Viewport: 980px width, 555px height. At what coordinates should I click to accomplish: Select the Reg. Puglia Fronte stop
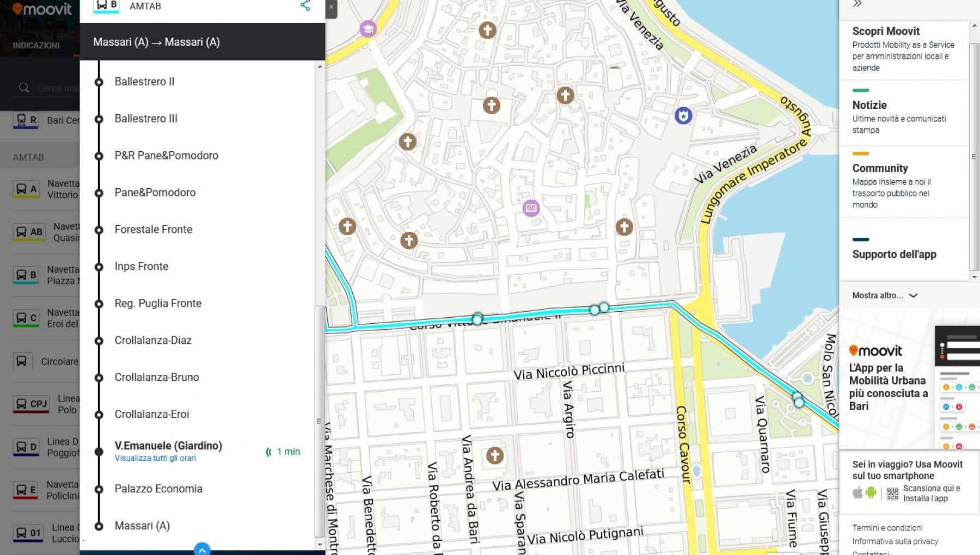click(x=158, y=304)
